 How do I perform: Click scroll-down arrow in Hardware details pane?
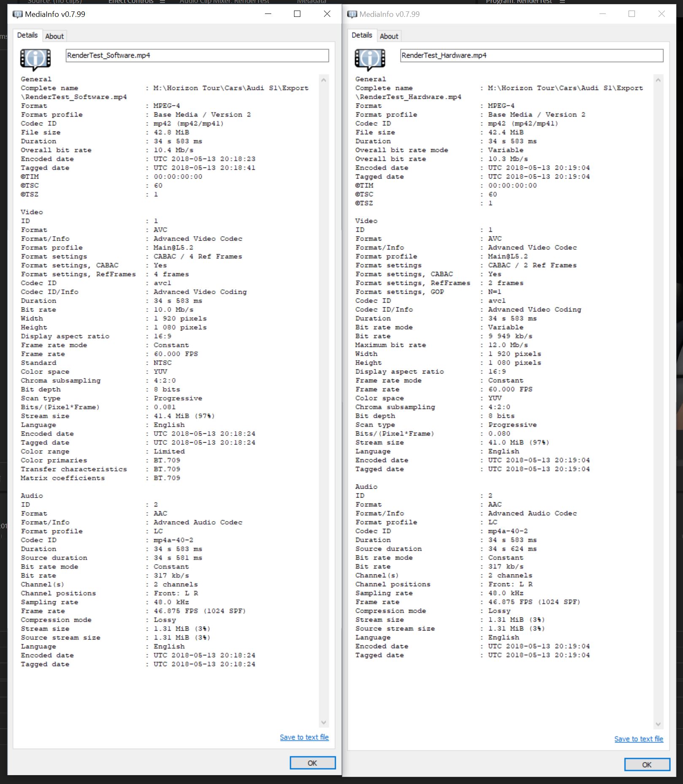click(x=658, y=724)
